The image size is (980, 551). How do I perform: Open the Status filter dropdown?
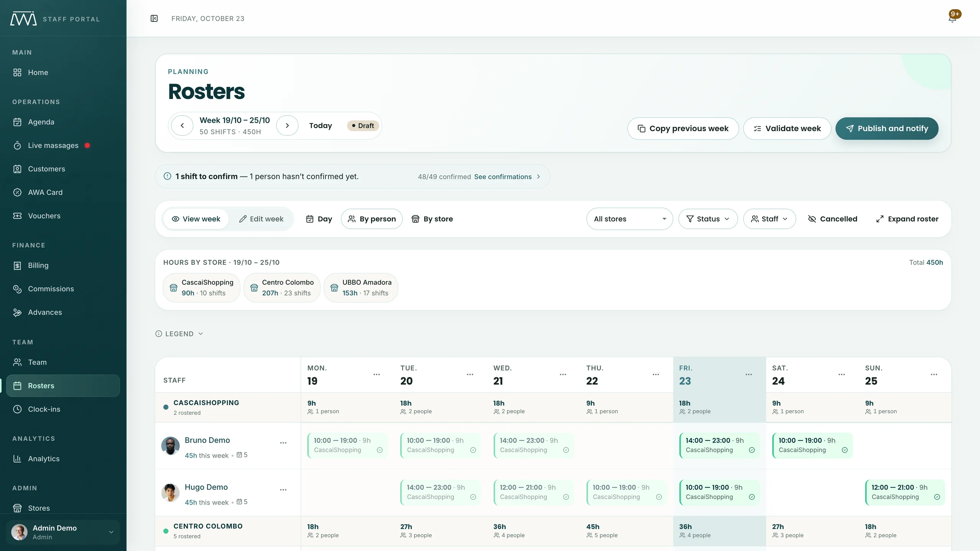[708, 219]
